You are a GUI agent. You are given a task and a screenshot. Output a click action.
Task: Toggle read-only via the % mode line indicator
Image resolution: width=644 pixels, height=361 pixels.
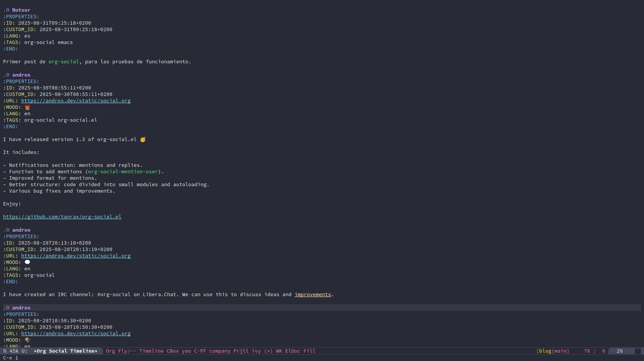point(5,351)
